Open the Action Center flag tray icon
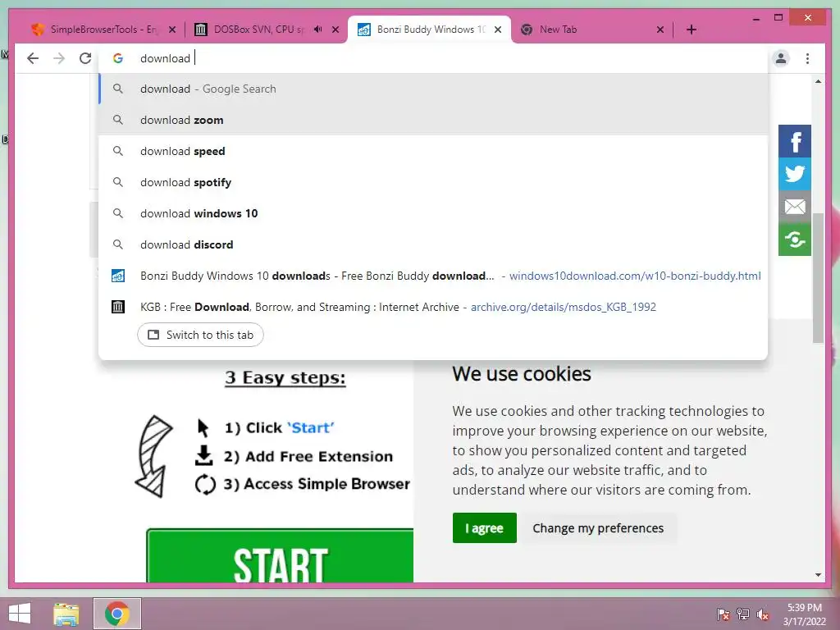The width and height of the screenshot is (840, 630). point(723,614)
